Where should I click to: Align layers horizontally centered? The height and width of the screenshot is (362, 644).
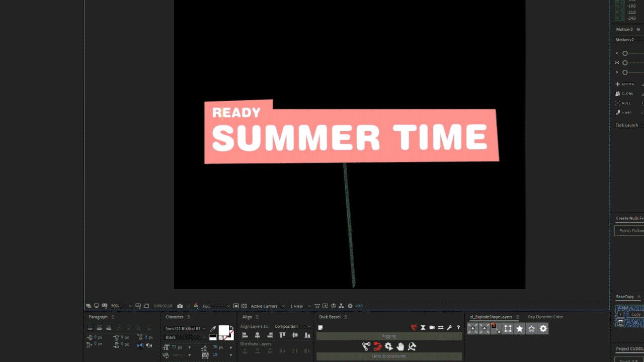257,335
